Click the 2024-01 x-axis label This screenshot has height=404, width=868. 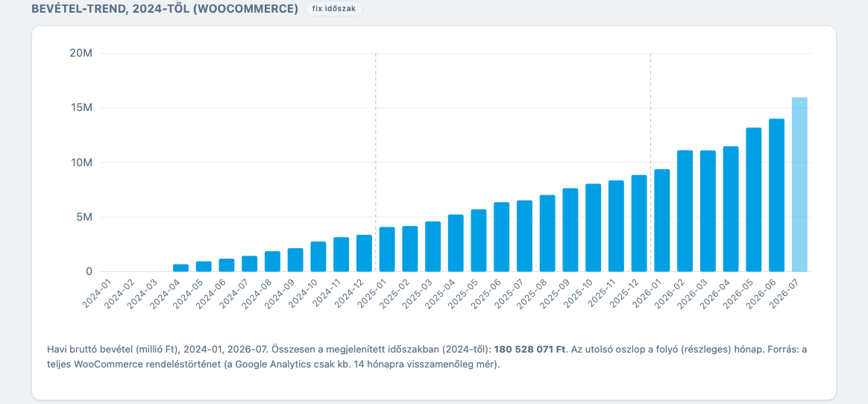pyautogui.click(x=96, y=294)
